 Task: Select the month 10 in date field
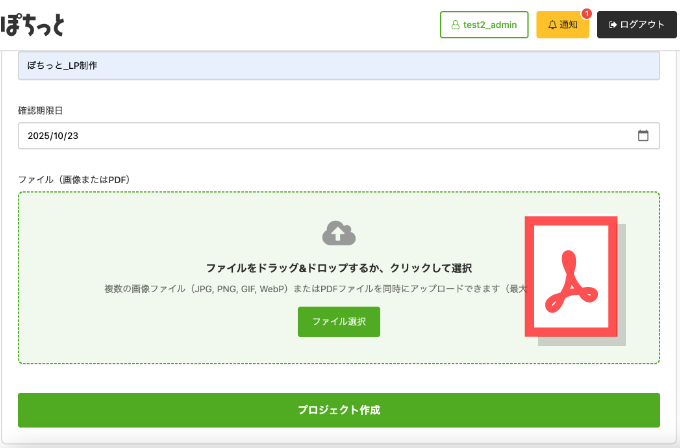pyautogui.click(x=61, y=136)
